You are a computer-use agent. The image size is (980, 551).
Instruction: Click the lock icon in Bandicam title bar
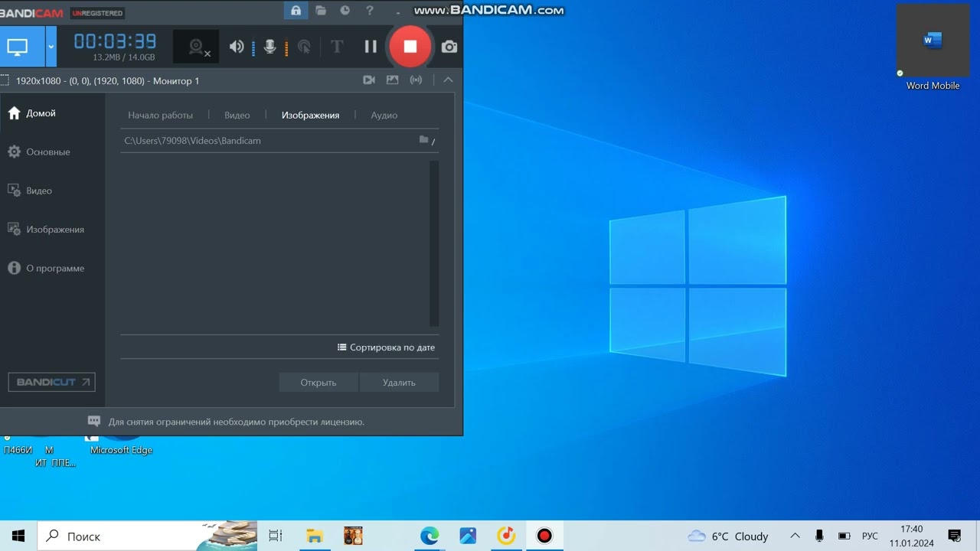(296, 11)
